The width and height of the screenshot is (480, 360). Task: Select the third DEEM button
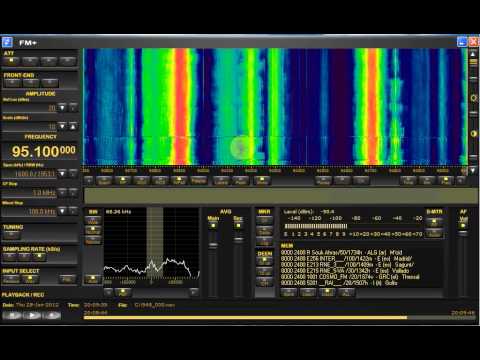click(x=265, y=282)
